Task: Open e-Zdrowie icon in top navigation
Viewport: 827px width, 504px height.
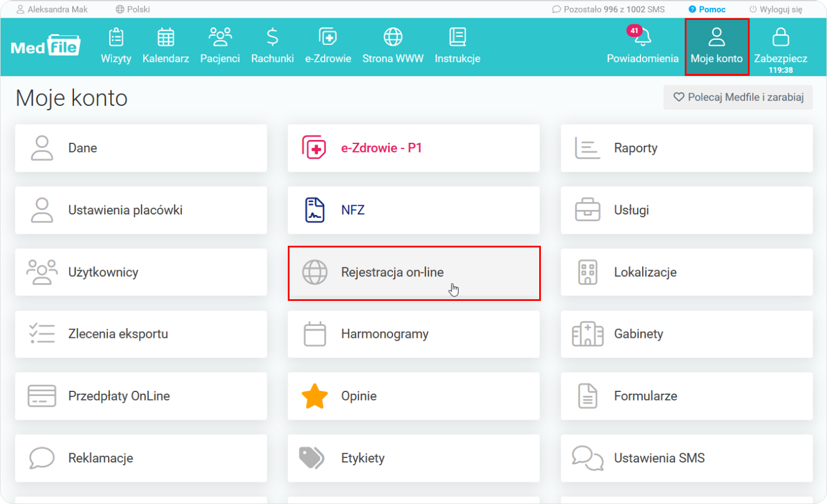Action: tap(328, 37)
